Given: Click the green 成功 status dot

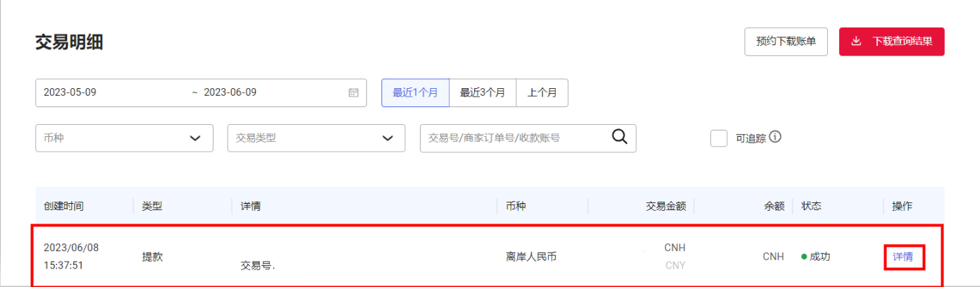Looking at the screenshot, I should coord(804,257).
